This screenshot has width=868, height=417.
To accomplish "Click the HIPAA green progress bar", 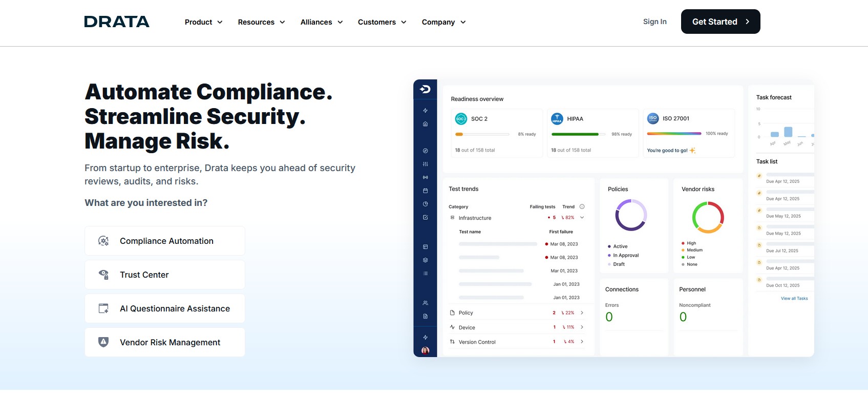I will (575, 134).
